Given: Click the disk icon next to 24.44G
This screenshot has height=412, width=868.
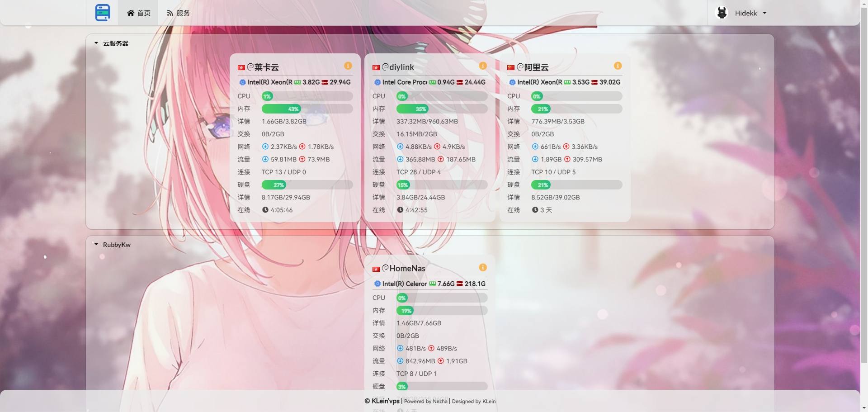Looking at the screenshot, I should (x=460, y=82).
